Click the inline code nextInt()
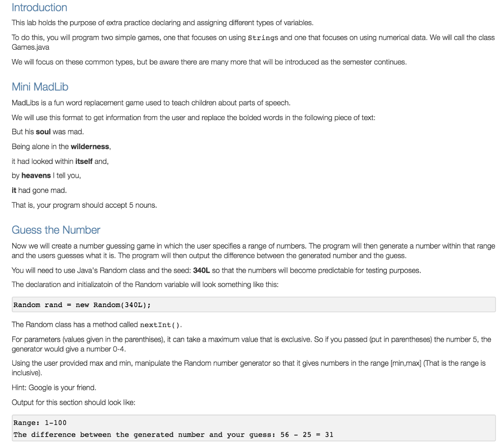The image size is (504, 448). (x=161, y=325)
